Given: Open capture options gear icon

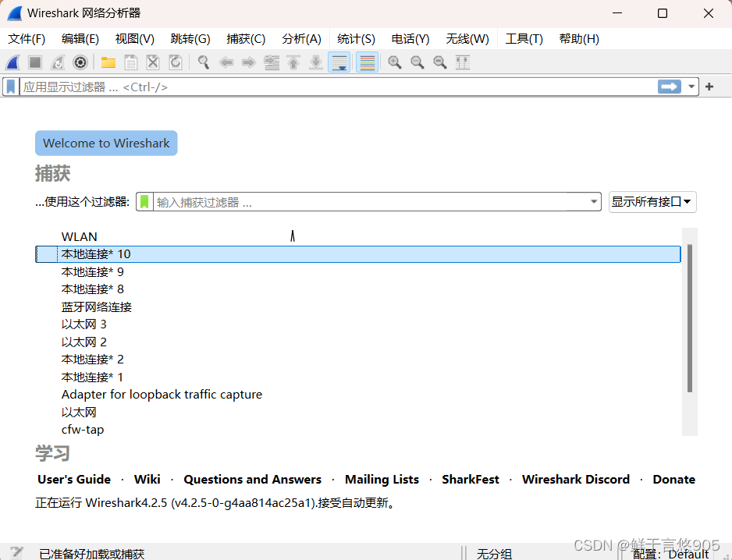Looking at the screenshot, I should (x=80, y=62).
